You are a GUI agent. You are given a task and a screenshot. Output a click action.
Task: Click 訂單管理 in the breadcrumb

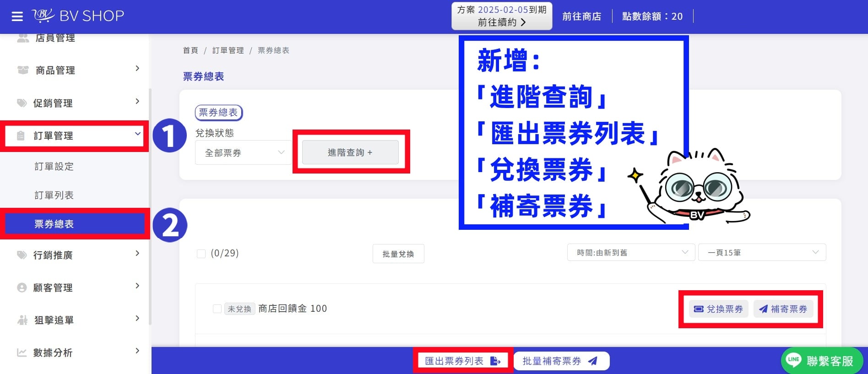pyautogui.click(x=228, y=50)
